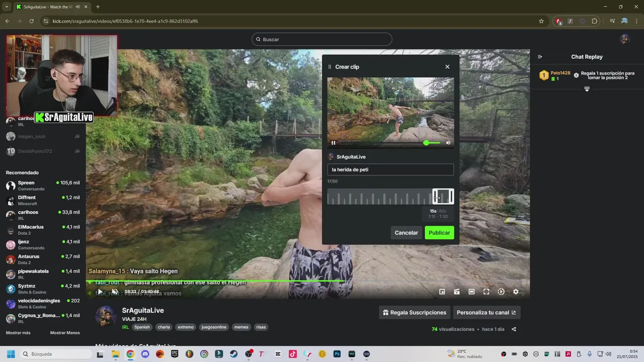Grab the Crear clip dialog move grip
The width and height of the screenshot is (644, 362).
[330, 67]
